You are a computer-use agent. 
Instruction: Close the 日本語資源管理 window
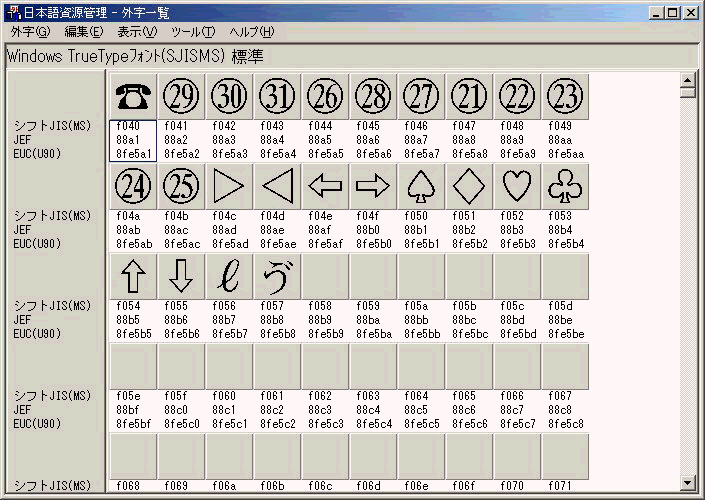tap(690, 13)
